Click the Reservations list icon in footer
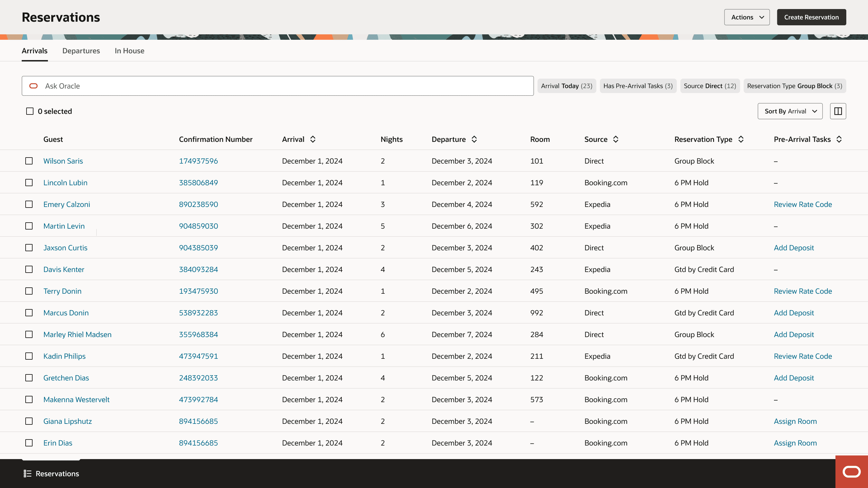Image resolution: width=868 pixels, height=488 pixels. click(x=27, y=474)
